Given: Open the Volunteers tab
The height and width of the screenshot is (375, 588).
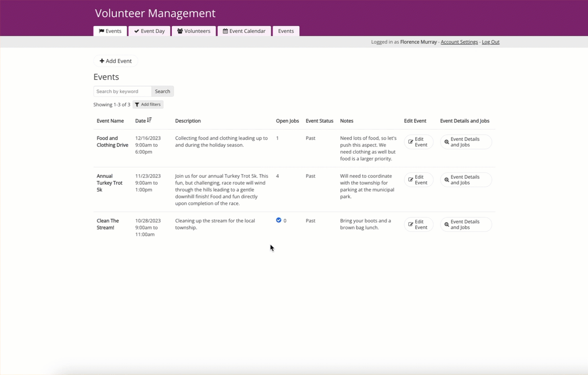Looking at the screenshot, I should click(194, 31).
